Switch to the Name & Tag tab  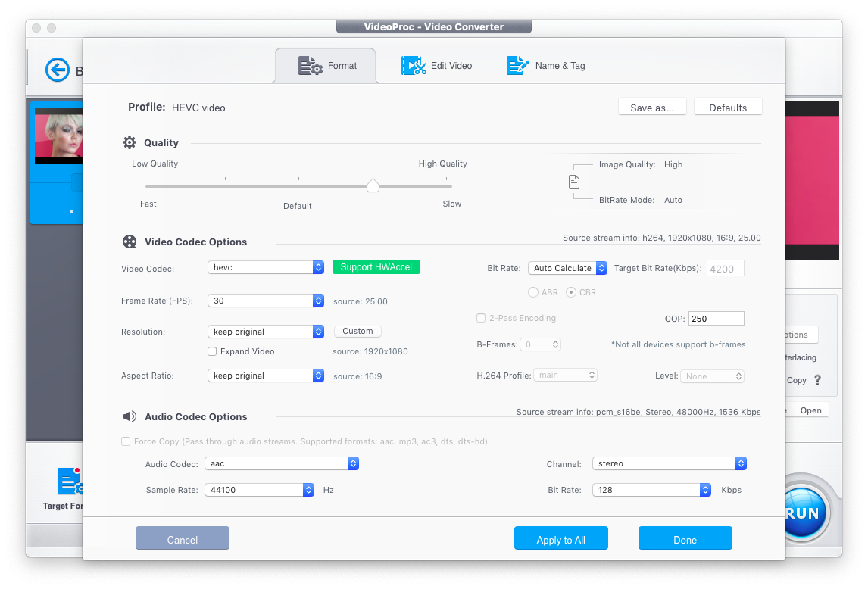click(x=546, y=66)
